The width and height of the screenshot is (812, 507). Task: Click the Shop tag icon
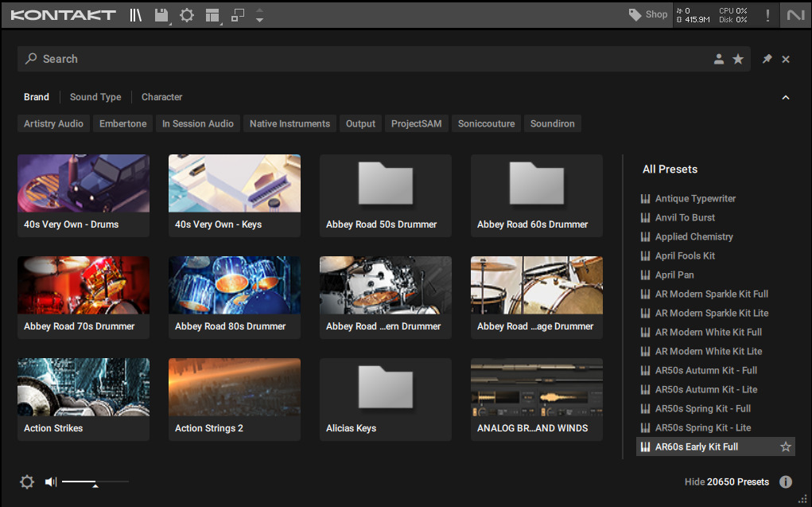pyautogui.click(x=635, y=14)
